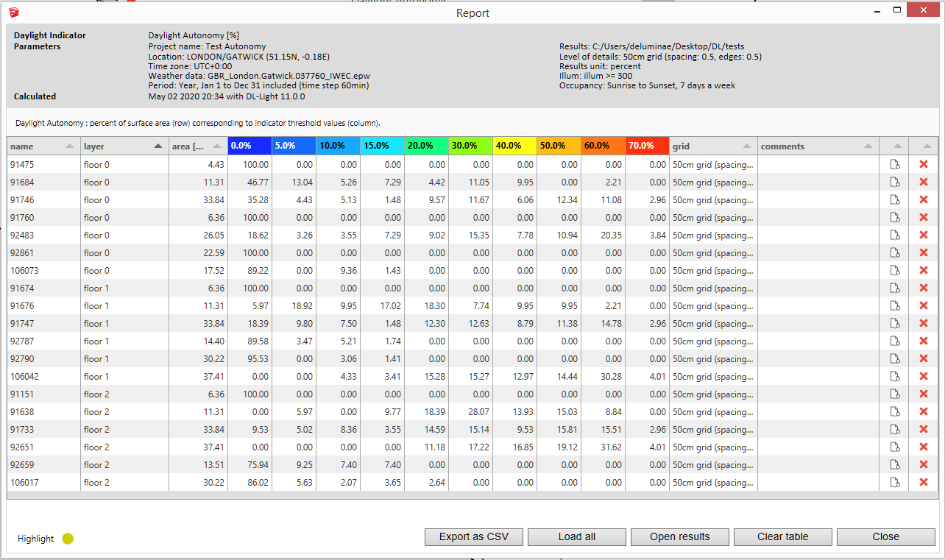Click the 20.0% green threshold header
Image resolution: width=945 pixels, height=560 pixels.
pos(427,146)
